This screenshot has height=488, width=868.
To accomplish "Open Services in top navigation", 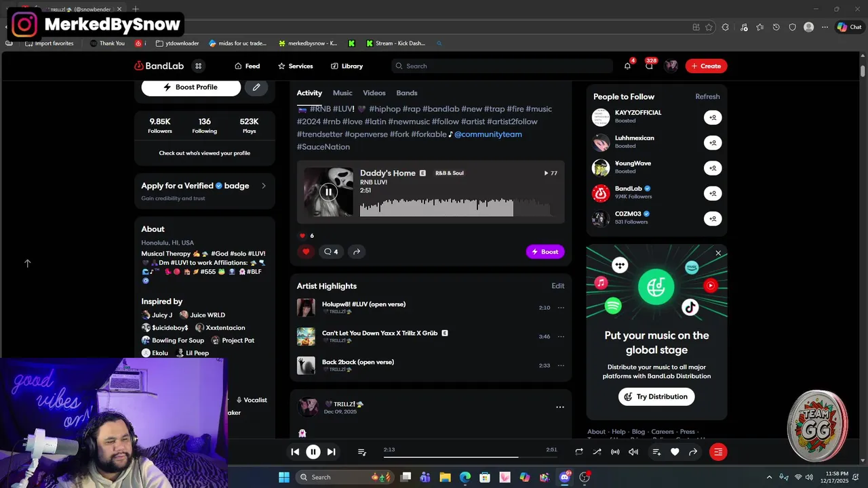I will coord(295,66).
